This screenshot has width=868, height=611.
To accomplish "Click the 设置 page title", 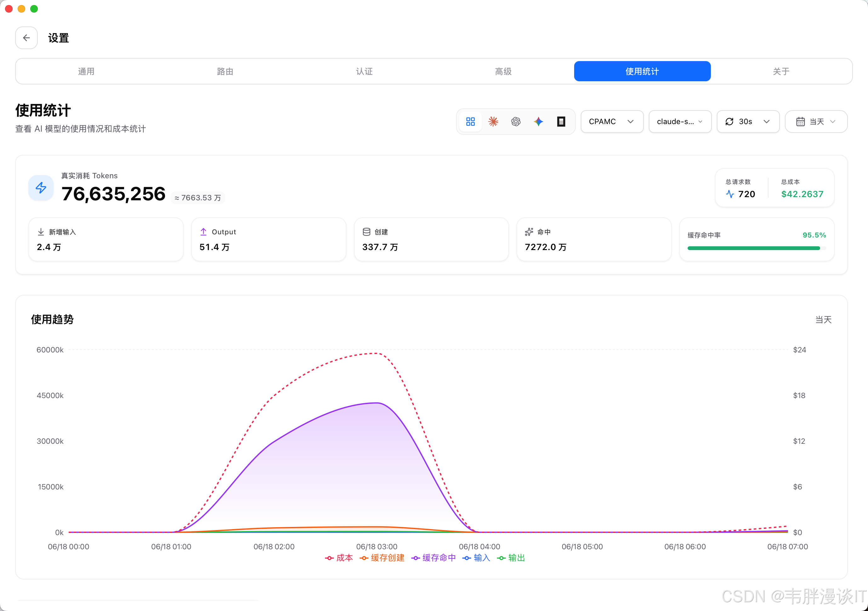I will 58,38.
